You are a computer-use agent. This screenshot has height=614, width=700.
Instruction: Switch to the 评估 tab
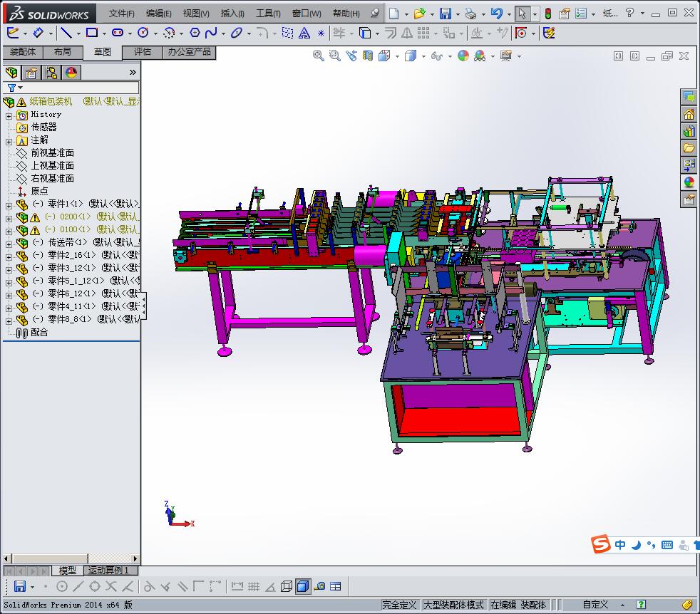(x=143, y=52)
